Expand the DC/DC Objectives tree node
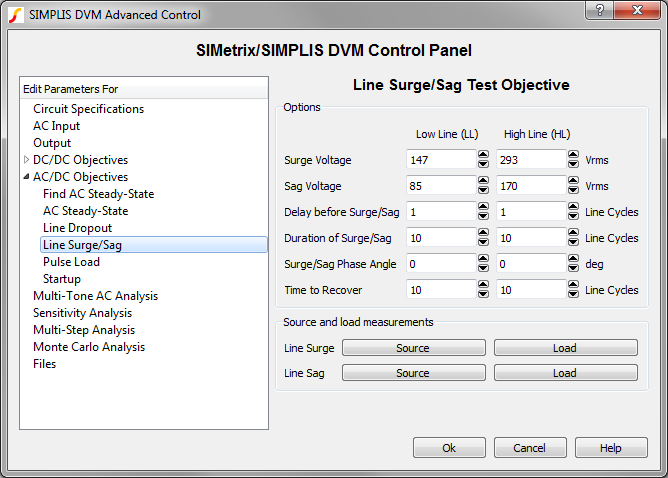 coord(27,160)
